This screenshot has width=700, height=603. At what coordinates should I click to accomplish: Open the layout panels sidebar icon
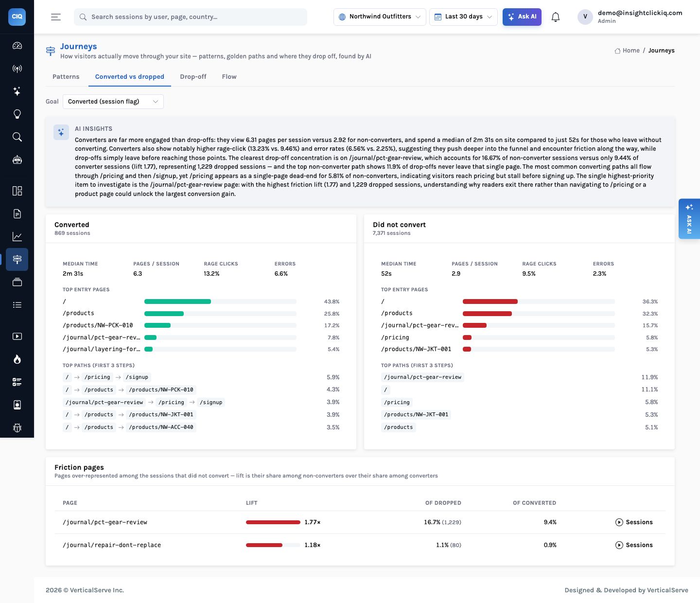coord(17,191)
